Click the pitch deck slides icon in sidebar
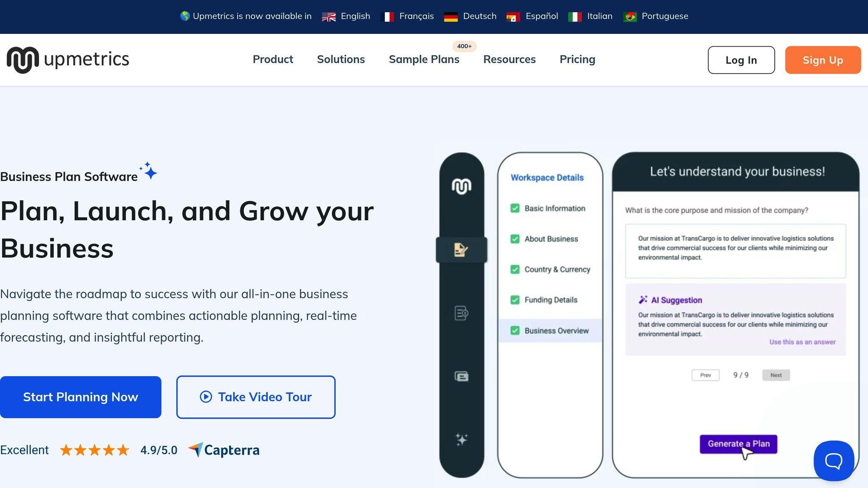The height and width of the screenshot is (488, 868). pyautogui.click(x=461, y=376)
